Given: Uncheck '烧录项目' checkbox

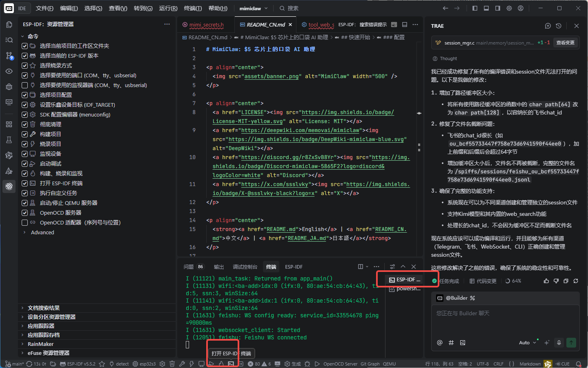Looking at the screenshot, I should click(24, 144).
